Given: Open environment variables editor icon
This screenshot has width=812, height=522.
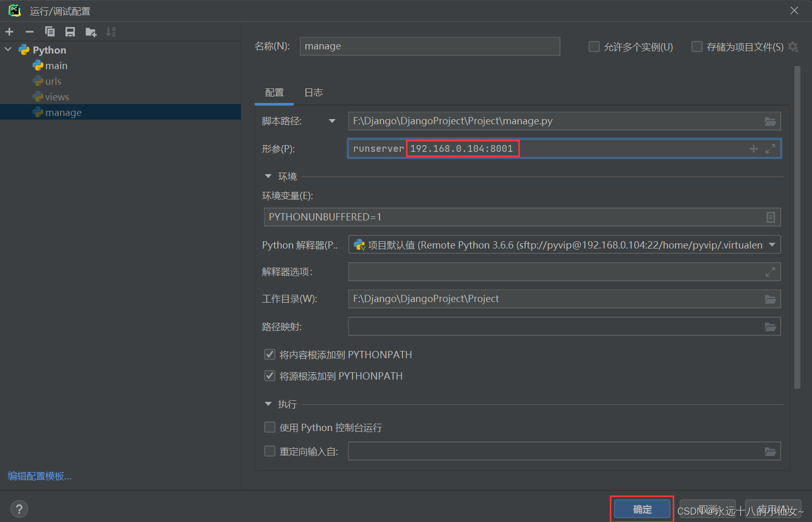Looking at the screenshot, I should 770,217.
